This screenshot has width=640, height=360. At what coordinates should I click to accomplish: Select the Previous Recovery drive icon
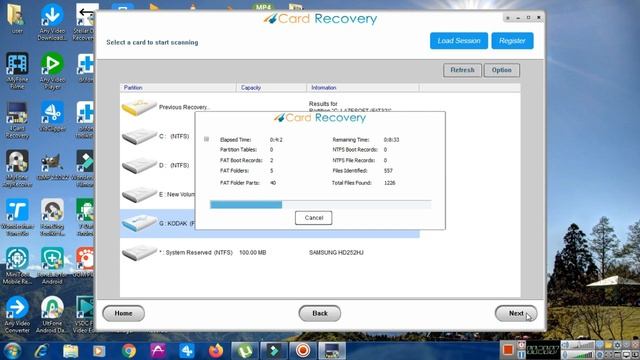coord(139,107)
